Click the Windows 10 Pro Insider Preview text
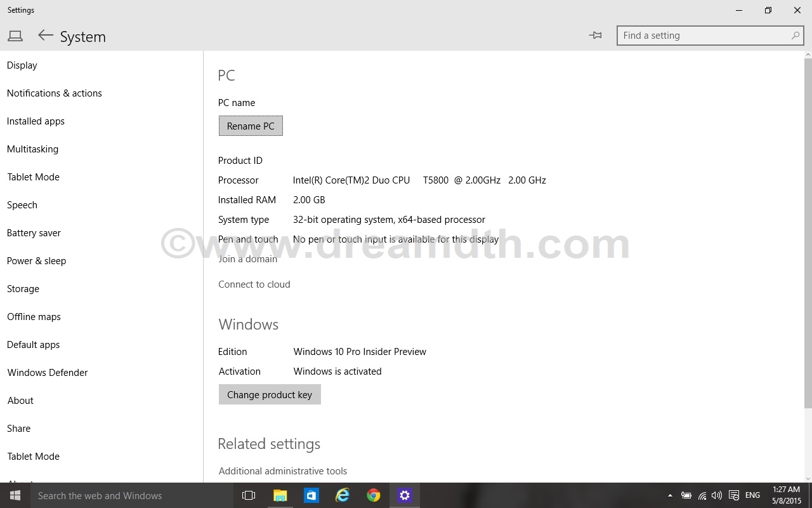Image resolution: width=812 pixels, height=508 pixels. tap(360, 352)
